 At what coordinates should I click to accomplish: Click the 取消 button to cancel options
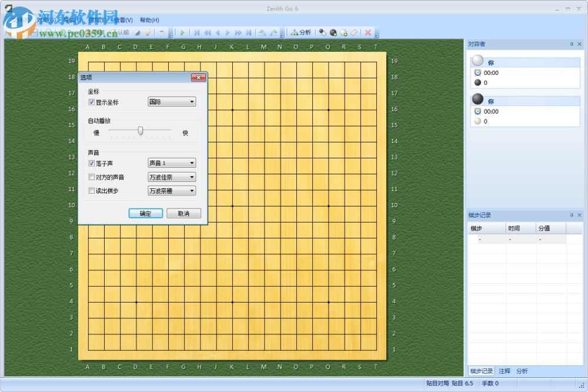click(x=183, y=212)
